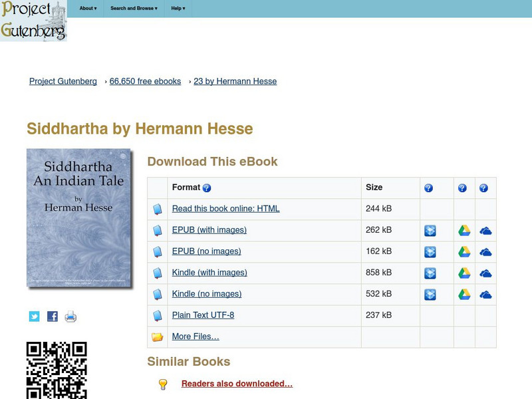This screenshot has width=532, height=399.
Task: Go to 23 by Hermann Hesse breadcrumb
Action: (235, 81)
